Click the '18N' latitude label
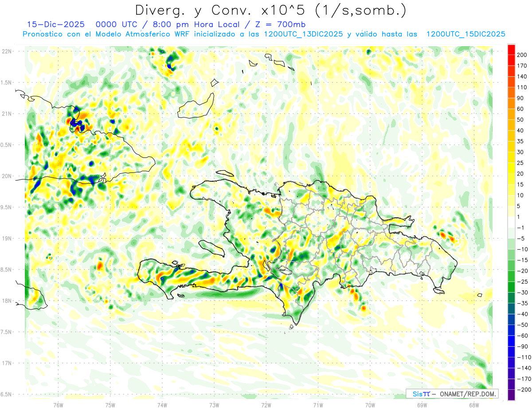Screen dimensions: 532x411 pos(7,301)
